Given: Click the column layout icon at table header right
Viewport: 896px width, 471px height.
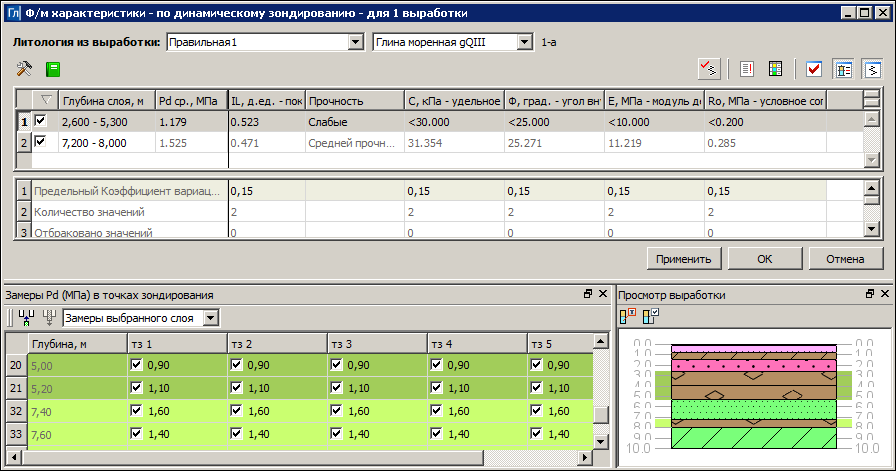Looking at the screenshot, I should [x=871, y=99].
